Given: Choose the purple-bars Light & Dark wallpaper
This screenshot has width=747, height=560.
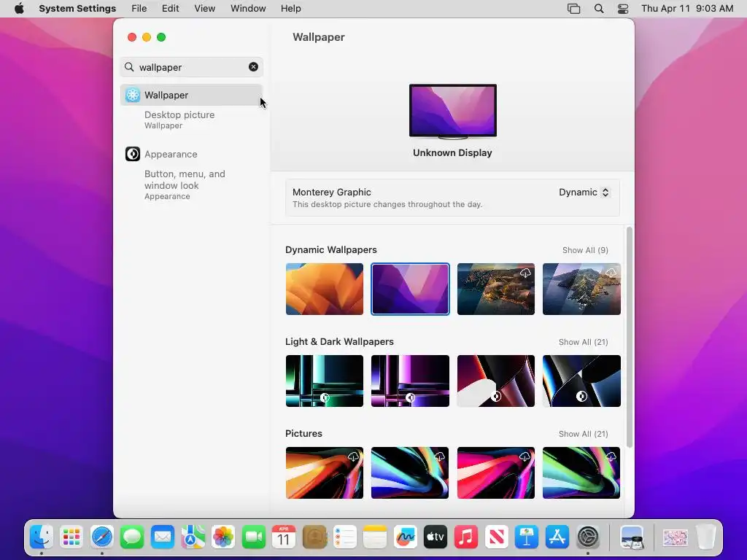Looking at the screenshot, I should click(x=410, y=381).
